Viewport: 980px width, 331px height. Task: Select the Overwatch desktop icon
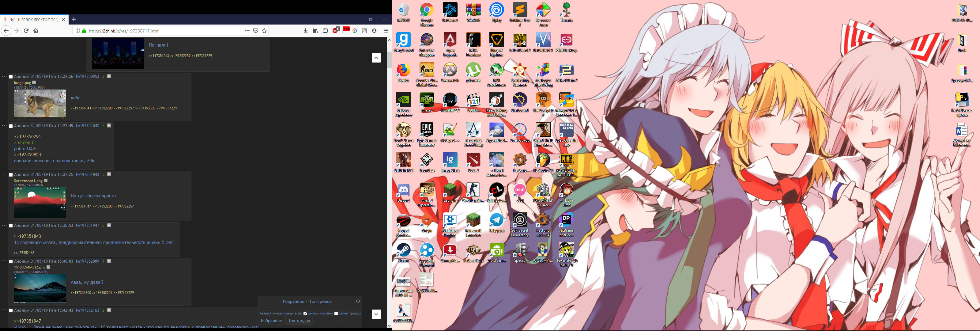pyautogui.click(x=450, y=72)
